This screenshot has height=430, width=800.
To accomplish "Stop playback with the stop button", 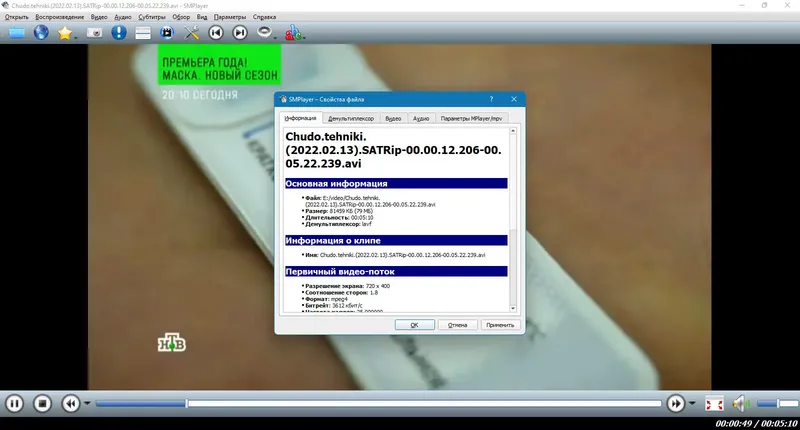I will click(x=43, y=404).
